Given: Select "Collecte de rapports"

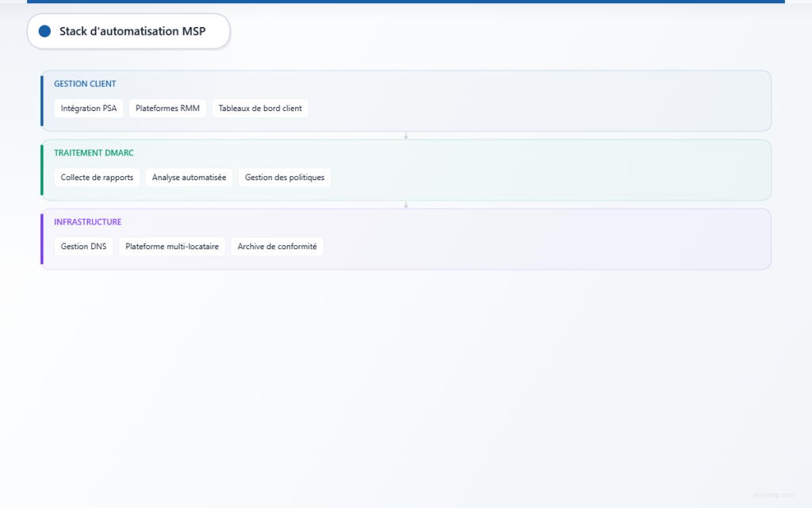Looking at the screenshot, I should [x=97, y=177].
